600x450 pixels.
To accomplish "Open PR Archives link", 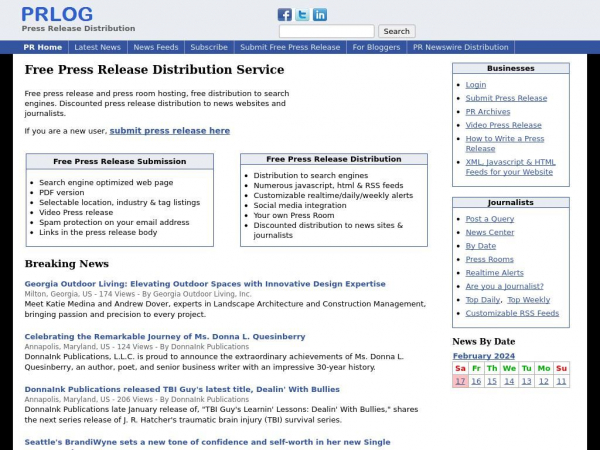I will click(488, 112).
